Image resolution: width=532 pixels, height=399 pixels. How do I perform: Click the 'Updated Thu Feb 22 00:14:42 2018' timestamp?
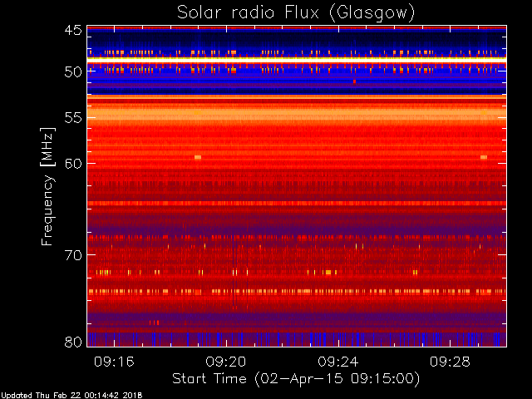71,396
